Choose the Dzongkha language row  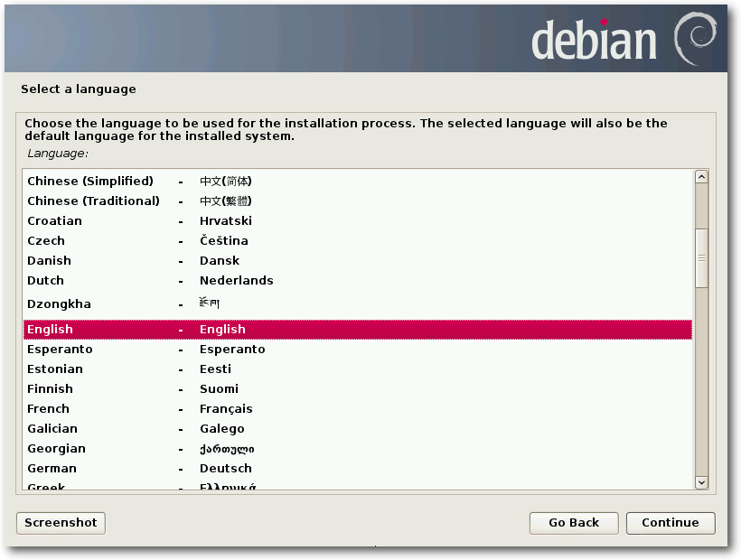click(x=358, y=304)
